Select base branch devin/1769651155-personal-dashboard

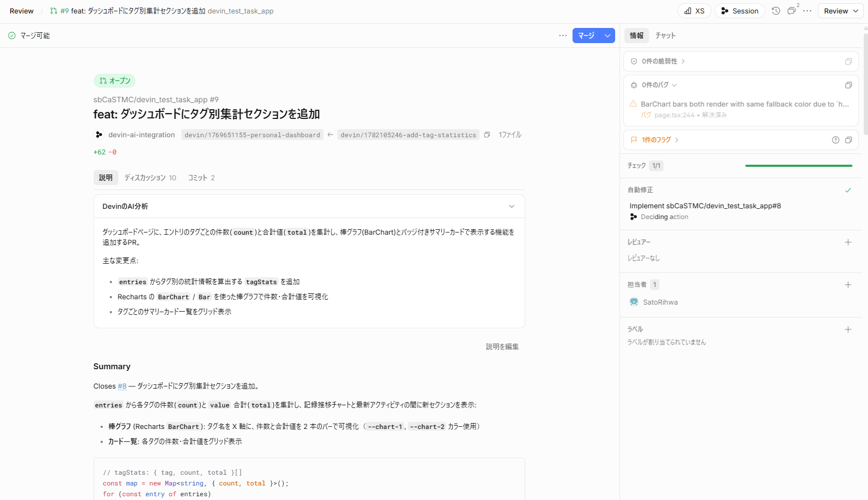[x=252, y=135]
